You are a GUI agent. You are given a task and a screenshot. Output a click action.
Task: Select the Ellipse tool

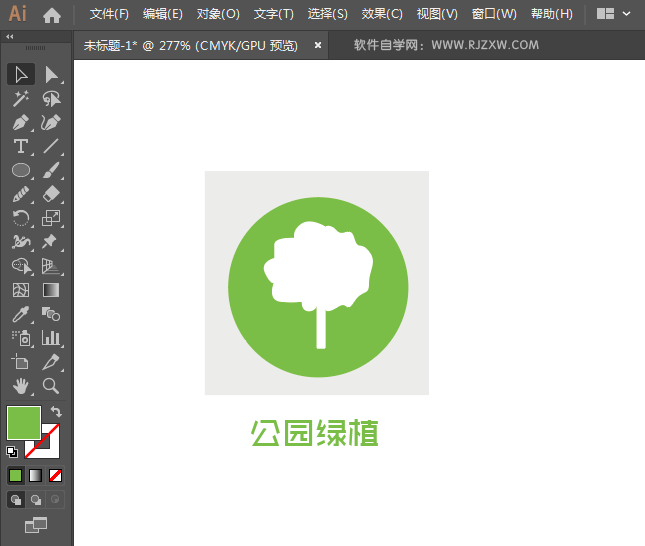21,170
